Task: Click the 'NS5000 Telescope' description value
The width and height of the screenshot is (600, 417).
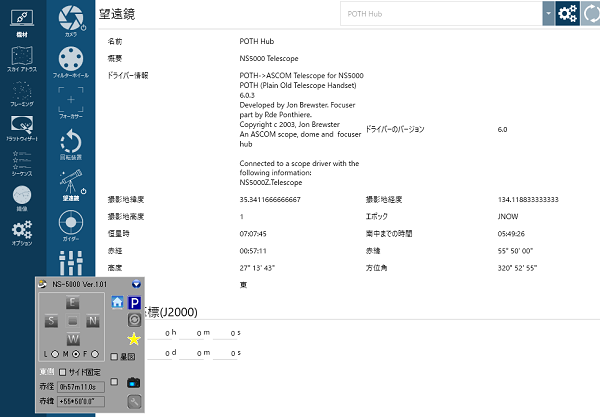Action: pos(269,59)
